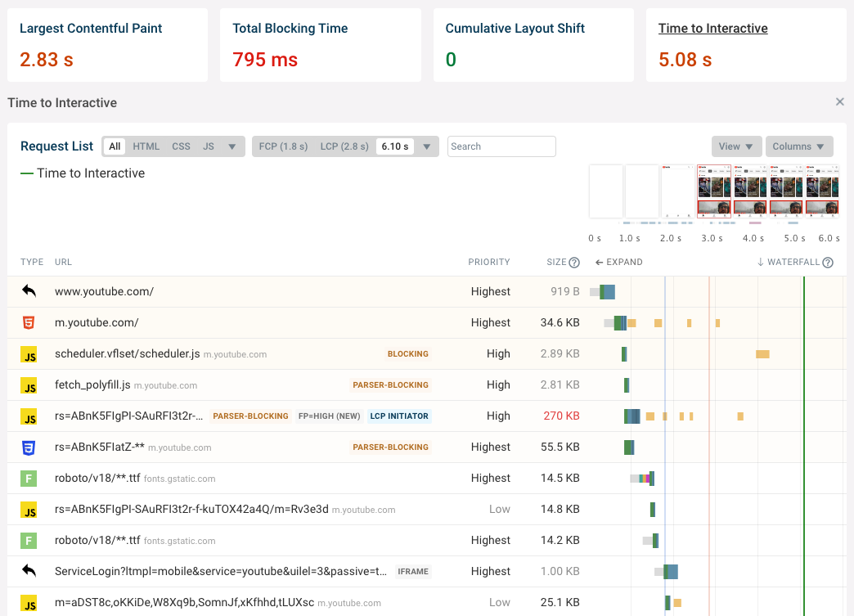The image size is (854, 616).
Task: Open the Total Blocking Time metric card
Action: pos(321,45)
